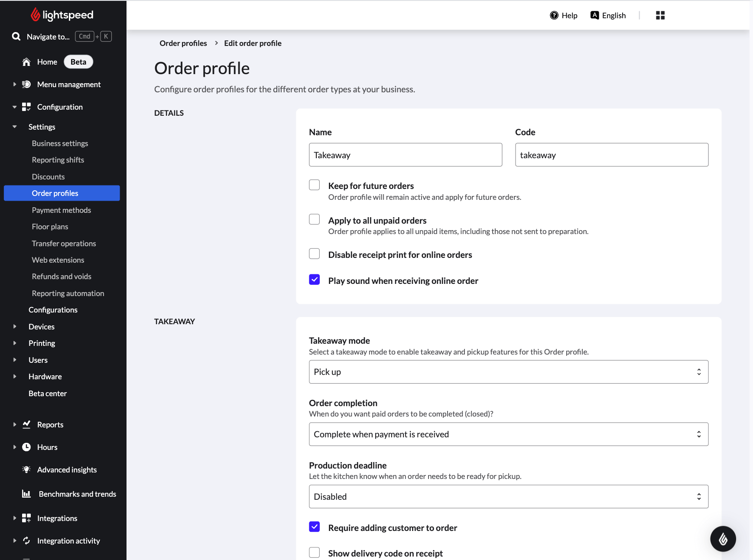
Task: Click the Hours clock icon
Action: (26, 447)
